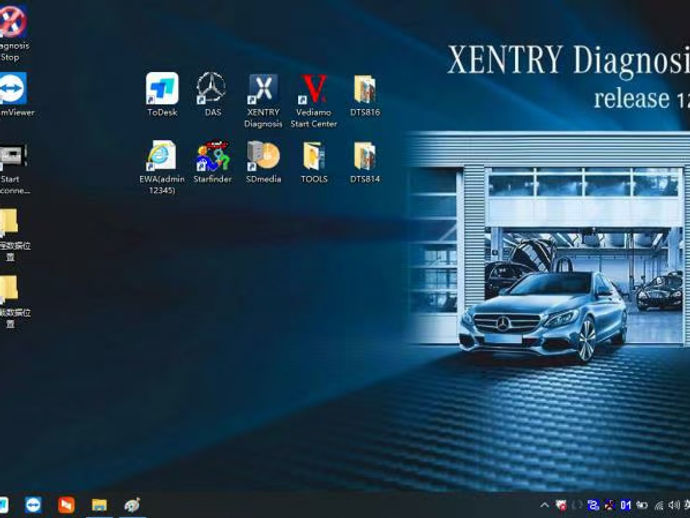Launch the DAS Mercedes star shortcut
Screen dimensions: 690x518
pos(212,94)
